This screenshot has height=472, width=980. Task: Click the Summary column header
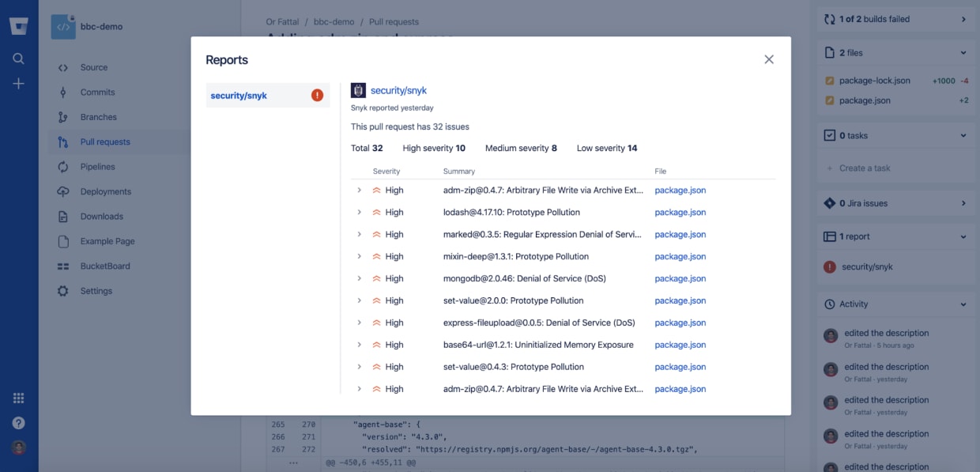(459, 172)
